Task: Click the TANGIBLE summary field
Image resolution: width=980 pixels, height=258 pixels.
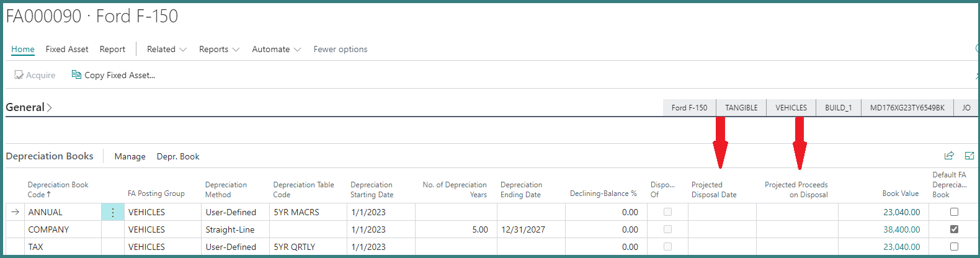Action: [x=741, y=107]
